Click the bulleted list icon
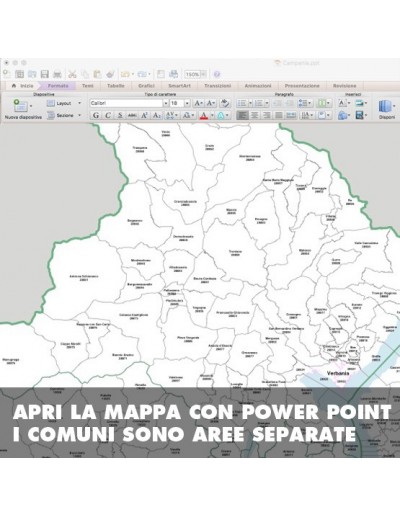Image resolution: width=400 pixels, height=517 pixels. click(x=242, y=103)
